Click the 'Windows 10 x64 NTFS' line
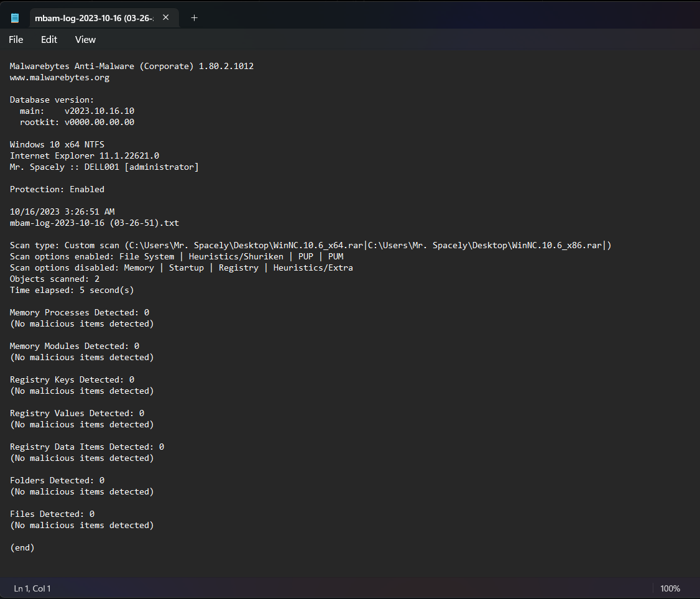This screenshot has height=599, width=700. tap(57, 145)
